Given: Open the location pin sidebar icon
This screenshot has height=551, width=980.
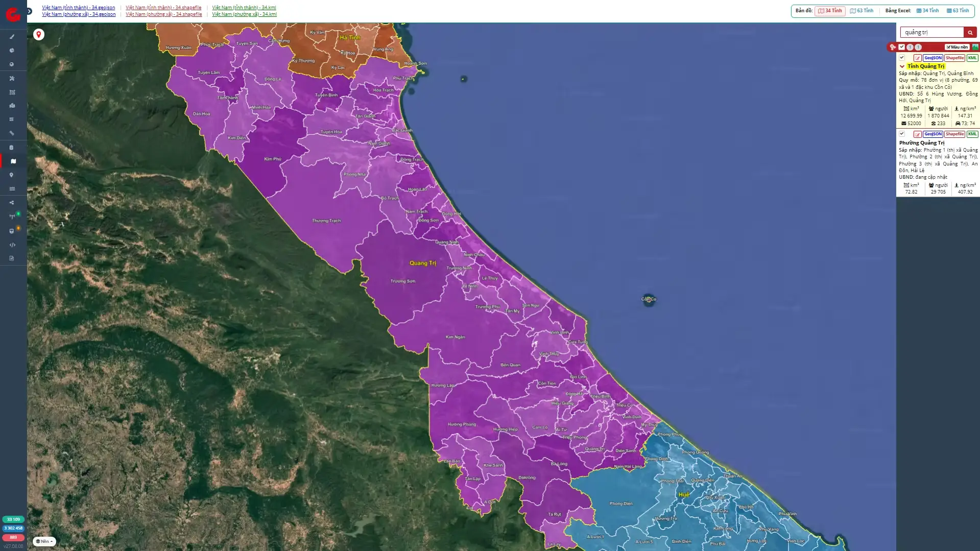Looking at the screenshot, I should (12, 175).
